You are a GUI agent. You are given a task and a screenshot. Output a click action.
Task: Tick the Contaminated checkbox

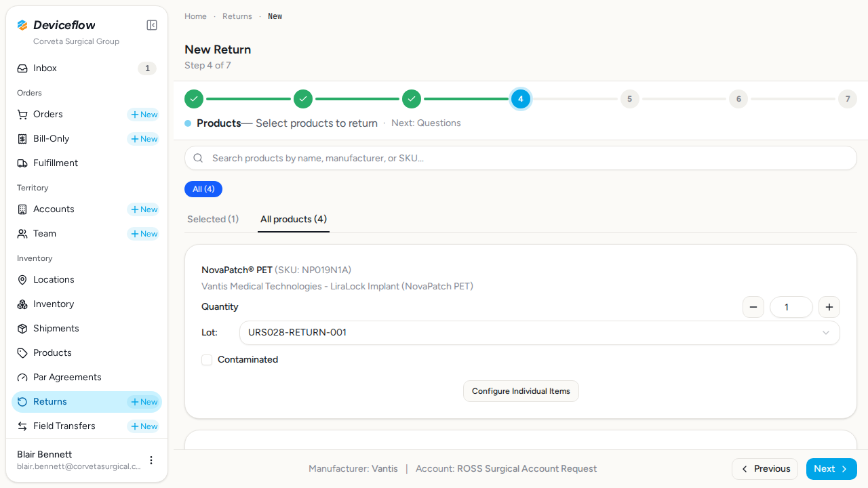click(x=207, y=360)
